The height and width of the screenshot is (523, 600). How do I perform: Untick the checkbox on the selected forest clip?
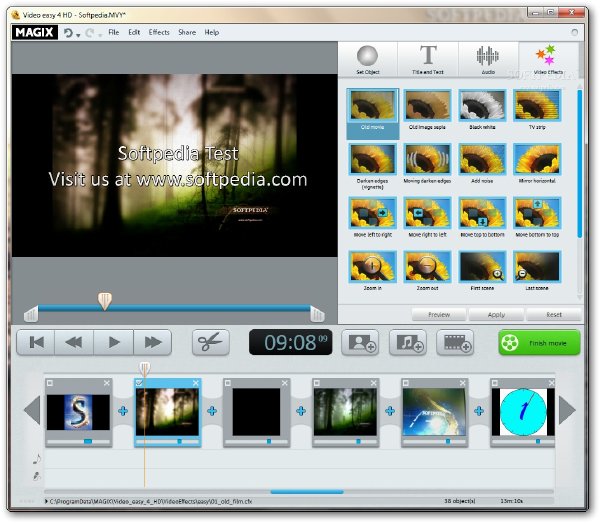coord(139,383)
